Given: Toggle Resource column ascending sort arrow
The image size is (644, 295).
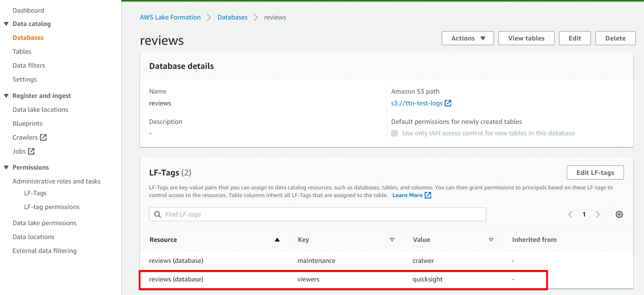Looking at the screenshot, I should coord(277,240).
